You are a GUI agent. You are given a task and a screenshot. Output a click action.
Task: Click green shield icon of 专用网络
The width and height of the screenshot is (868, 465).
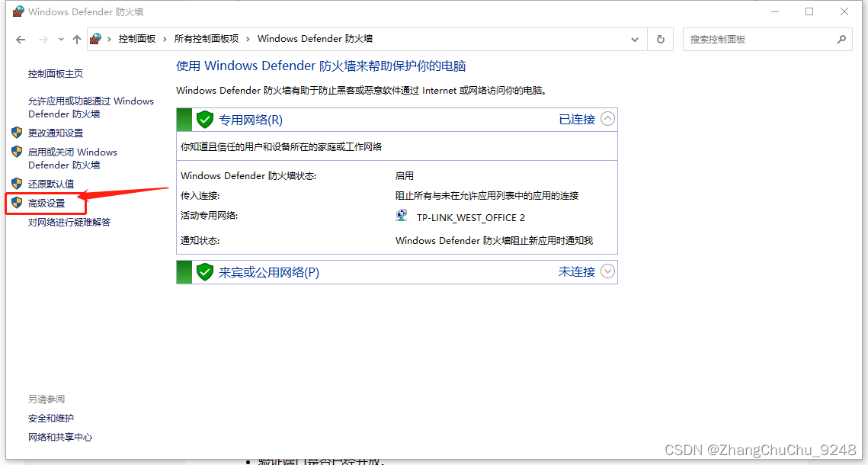click(x=205, y=119)
